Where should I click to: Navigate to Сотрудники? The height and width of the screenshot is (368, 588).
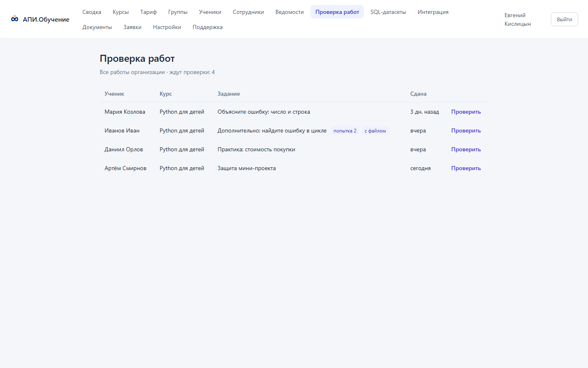click(x=248, y=12)
